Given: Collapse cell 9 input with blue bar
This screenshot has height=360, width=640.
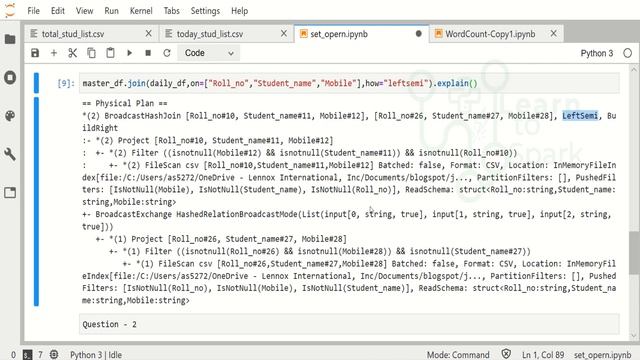Looking at the screenshot, I should (36, 83).
